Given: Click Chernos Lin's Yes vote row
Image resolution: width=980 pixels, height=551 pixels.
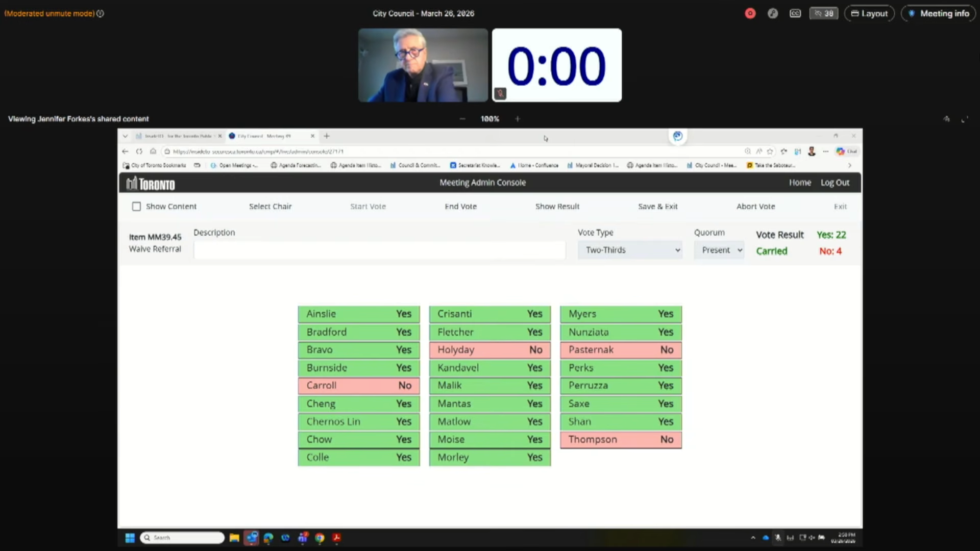Looking at the screenshot, I should coord(359,422).
